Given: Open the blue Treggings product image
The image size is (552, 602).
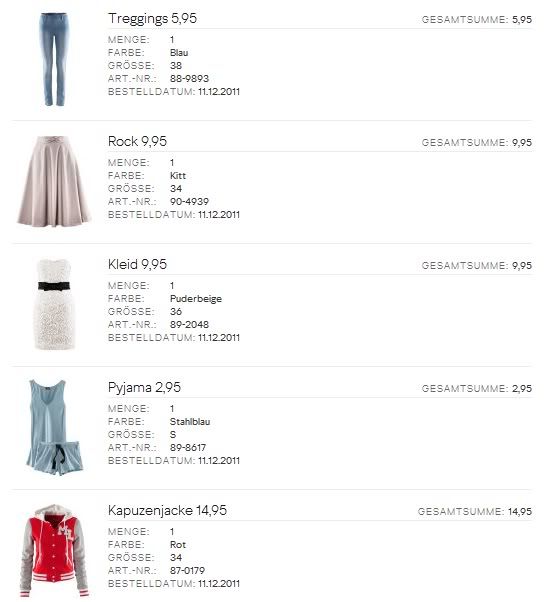Looking at the screenshot, I should click(x=53, y=60).
